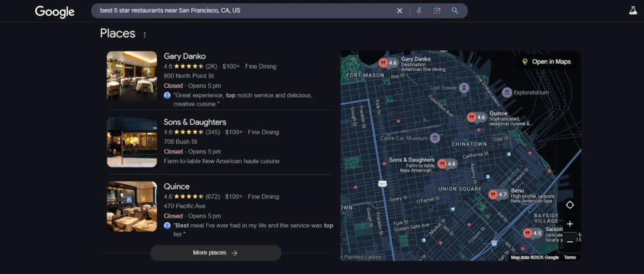Zoom in on the map
The width and height of the screenshot is (644, 274).
570,224
